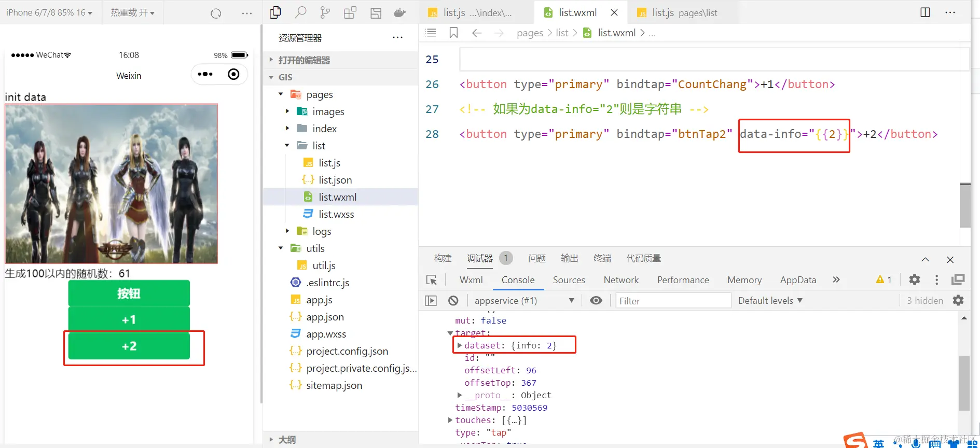Open the DevTools settings gear
The height and width of the screenshot is (448, 980).
point(915,280)
